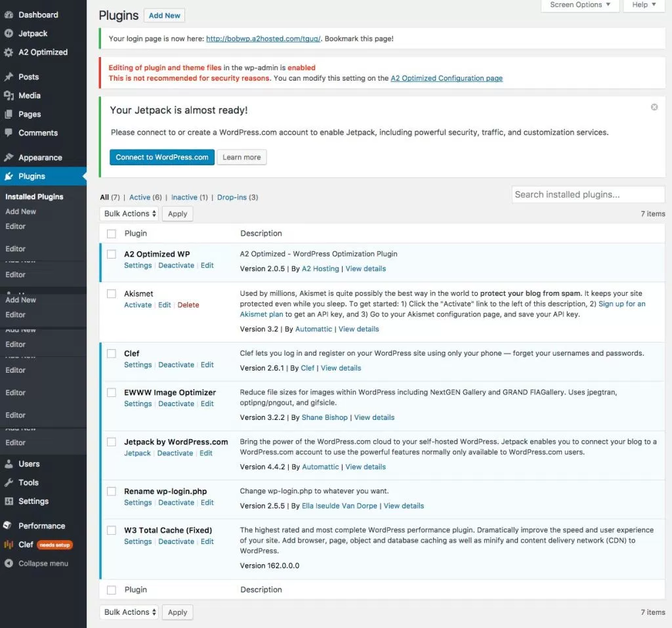This screenshot has width=672, height=628.
Task: Edit the EWWW Image Optimizer plugin
Action: click(x=207, y=404)
